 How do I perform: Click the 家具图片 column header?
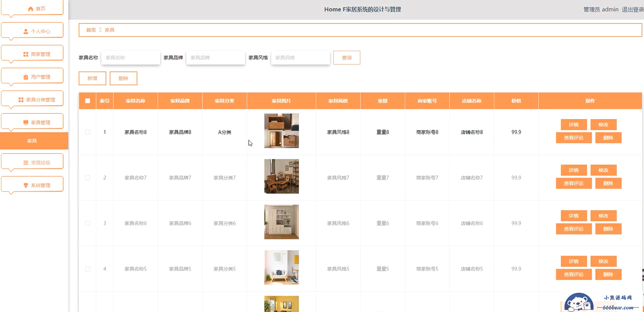[x=281, y=101]
